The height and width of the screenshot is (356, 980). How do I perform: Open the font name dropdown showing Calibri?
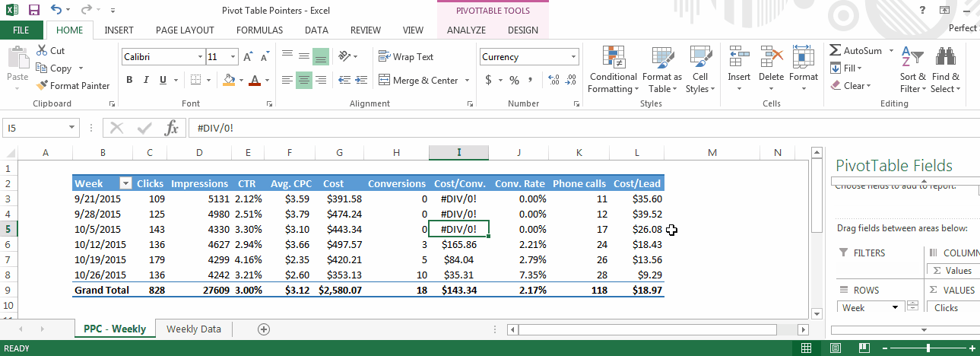200,57
